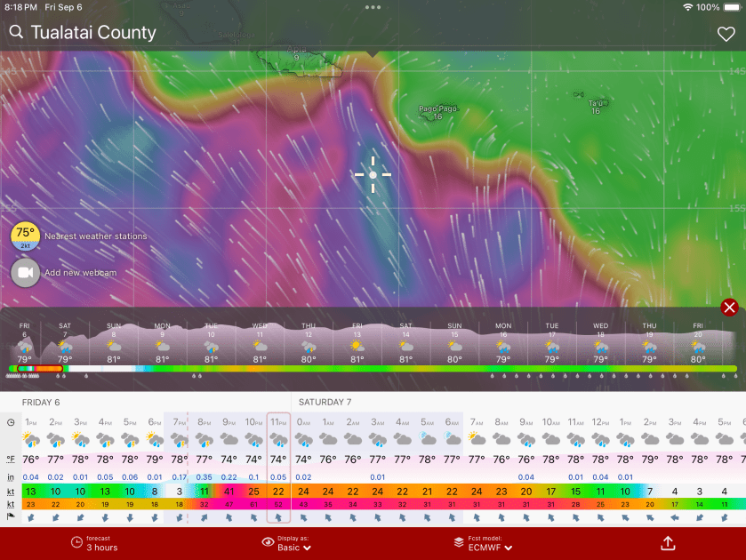Edit the Tualatai County search field
Viewport: 746px width, 560px height.
click(93, 33)
